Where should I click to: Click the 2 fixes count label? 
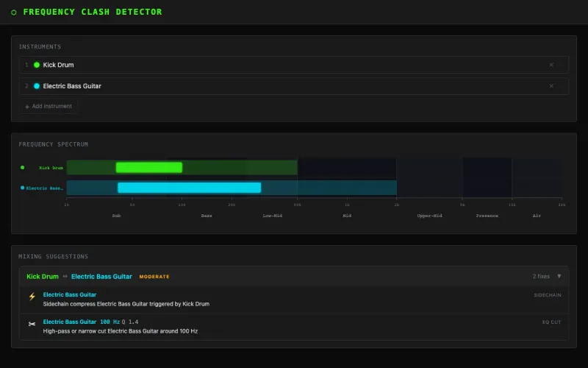(x=541, y=277)
